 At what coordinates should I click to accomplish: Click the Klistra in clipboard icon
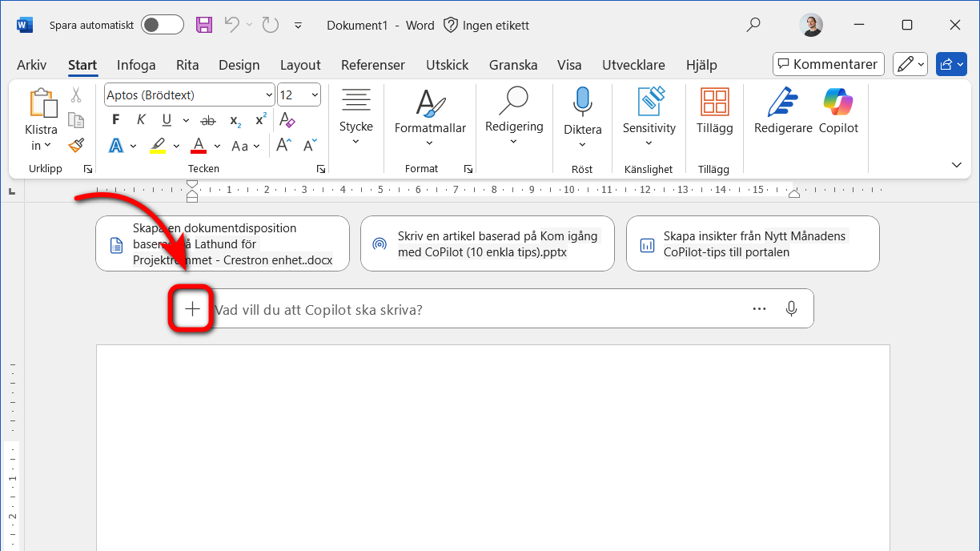42,104
